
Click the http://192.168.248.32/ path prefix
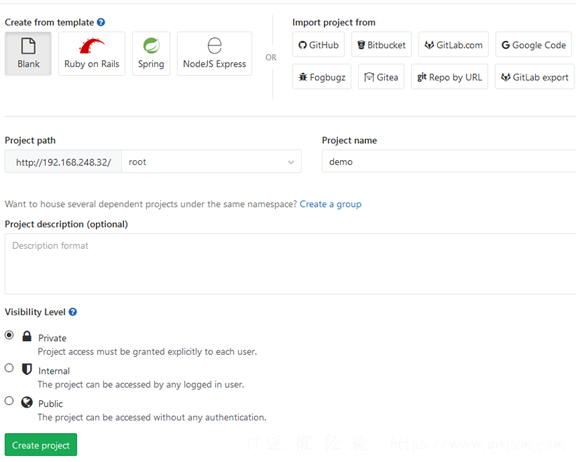pos(63,162)
